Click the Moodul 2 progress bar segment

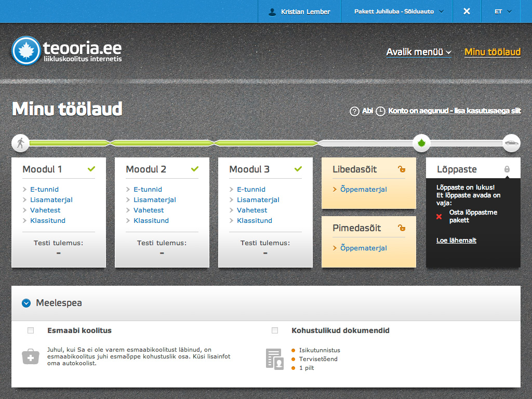pyautogui.click(x=162, y=143)
